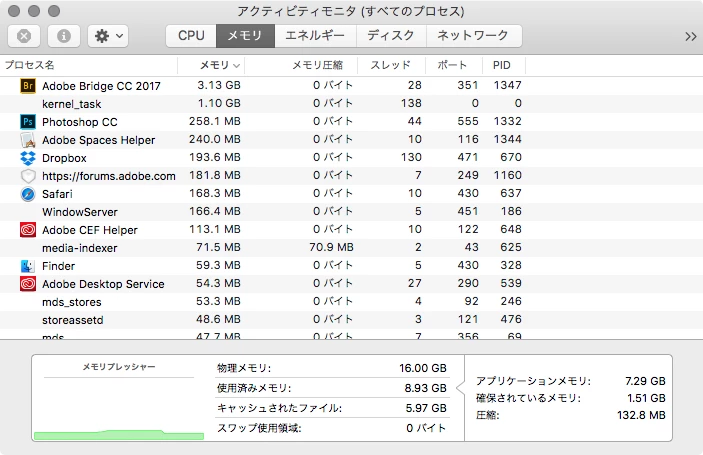Viewport: 703px width, 455px height.
Task: Click the 確保されているメモリ 1.51 GB value
Action: (x=646, y=398)
